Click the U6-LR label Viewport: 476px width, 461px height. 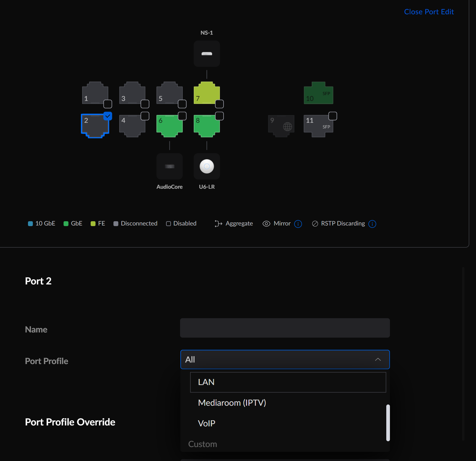pyautogui.click(x=207, y=187)
